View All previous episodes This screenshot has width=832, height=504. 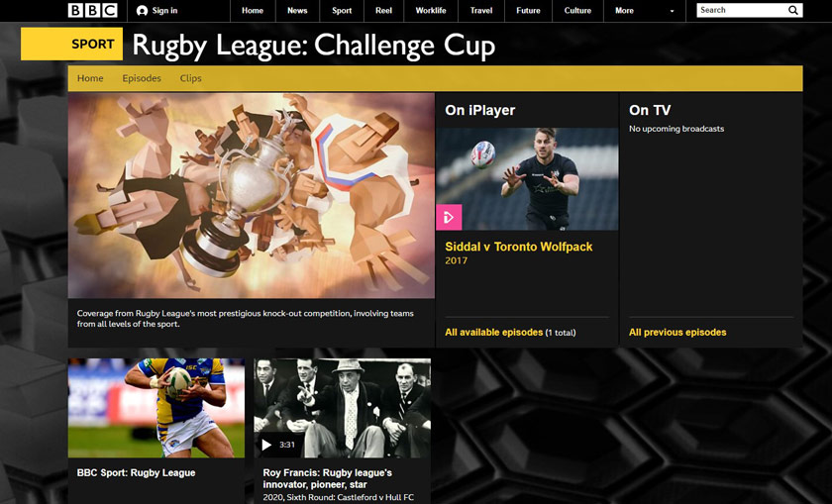[x=677, y=332]
